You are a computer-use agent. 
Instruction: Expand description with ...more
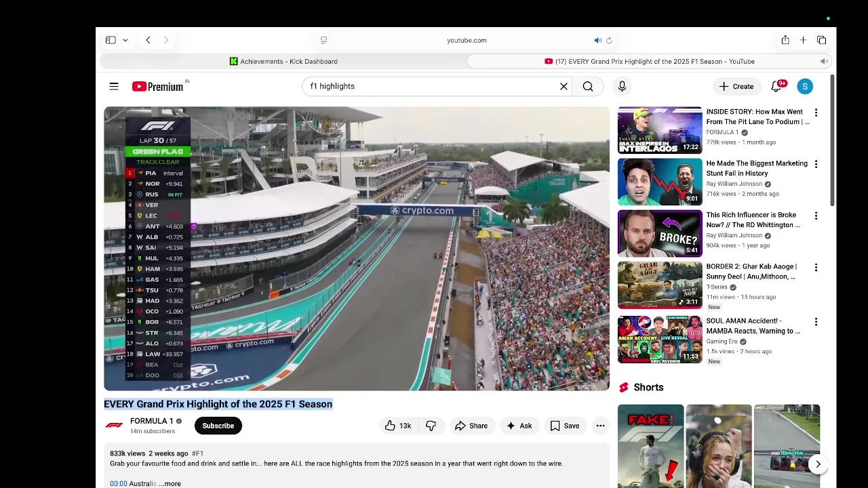pos(170,483)
